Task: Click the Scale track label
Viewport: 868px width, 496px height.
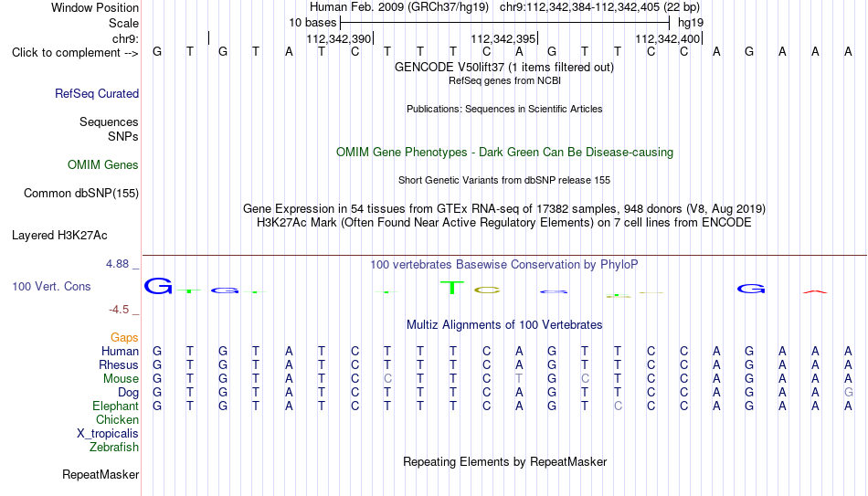Action: [x=123, y=23]
